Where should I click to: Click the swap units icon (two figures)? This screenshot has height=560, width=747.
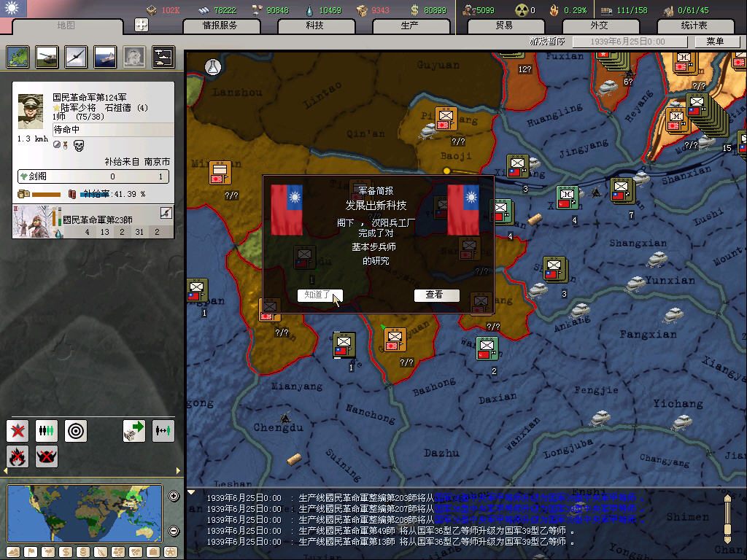pos(163,431)
